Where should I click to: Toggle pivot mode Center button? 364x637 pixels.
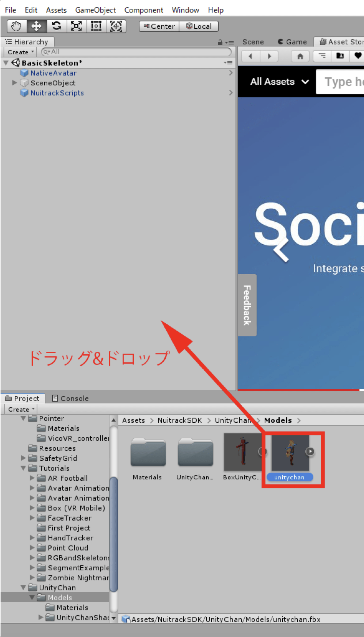pos(159,26)
